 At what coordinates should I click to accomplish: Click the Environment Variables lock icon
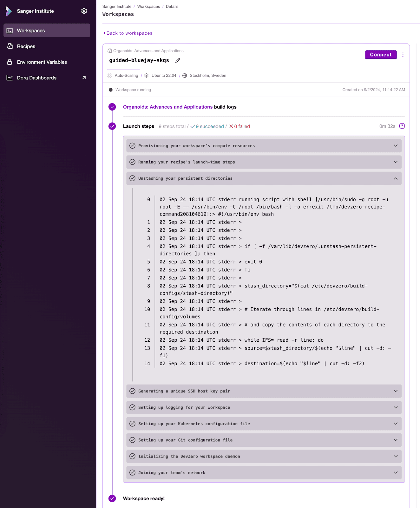[10, 62]
